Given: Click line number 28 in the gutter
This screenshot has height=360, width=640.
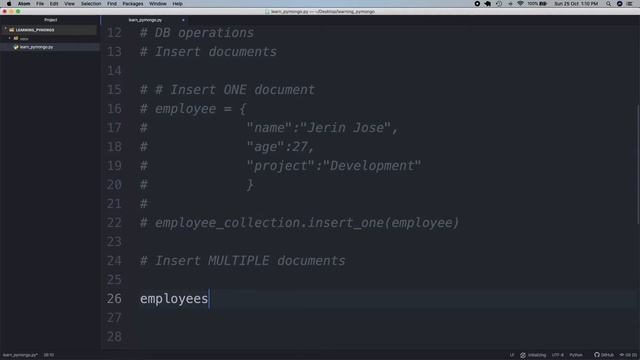Looking at the screenshot, I should click(x=114, y=337).
